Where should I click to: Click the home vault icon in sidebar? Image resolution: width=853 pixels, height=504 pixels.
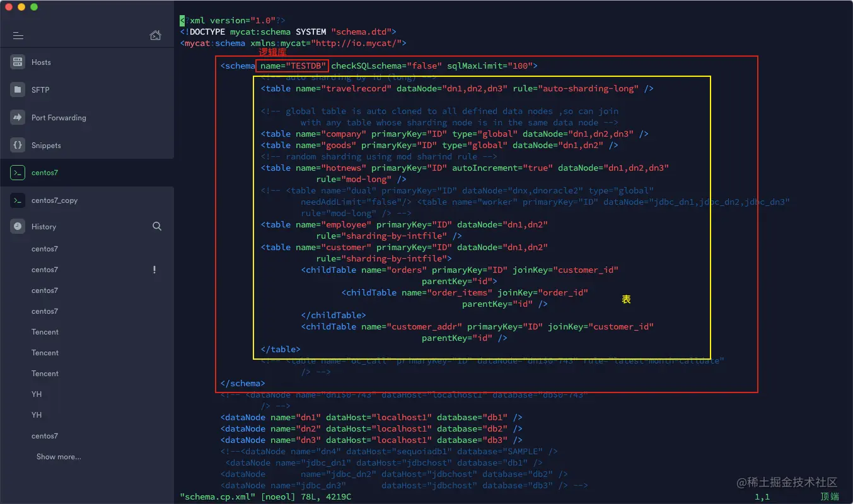[x=155, y=35]
